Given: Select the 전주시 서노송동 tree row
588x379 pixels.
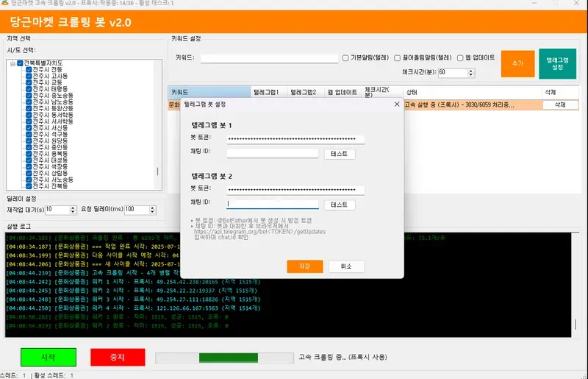Looking at the screenshot, I should [x=53, y=180].
